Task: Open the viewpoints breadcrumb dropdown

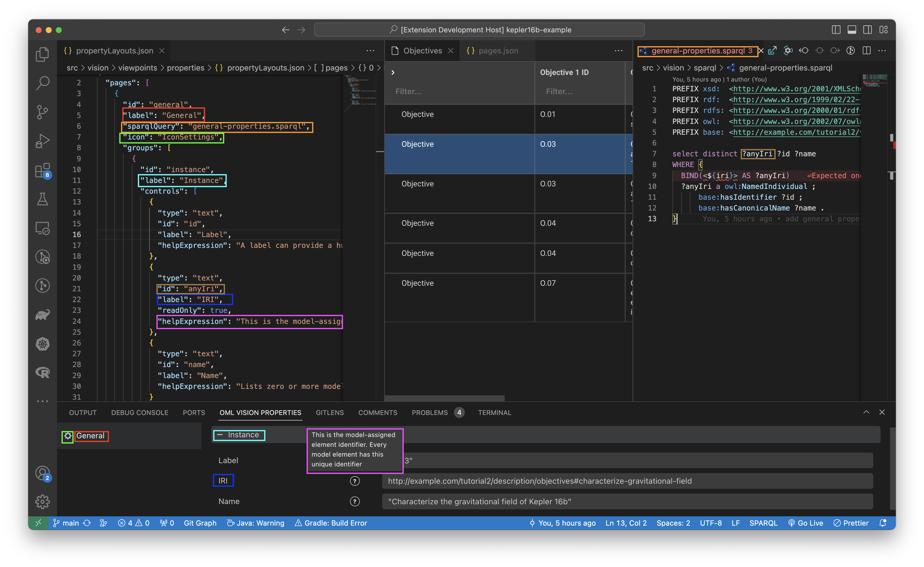Action: point(137,68)
